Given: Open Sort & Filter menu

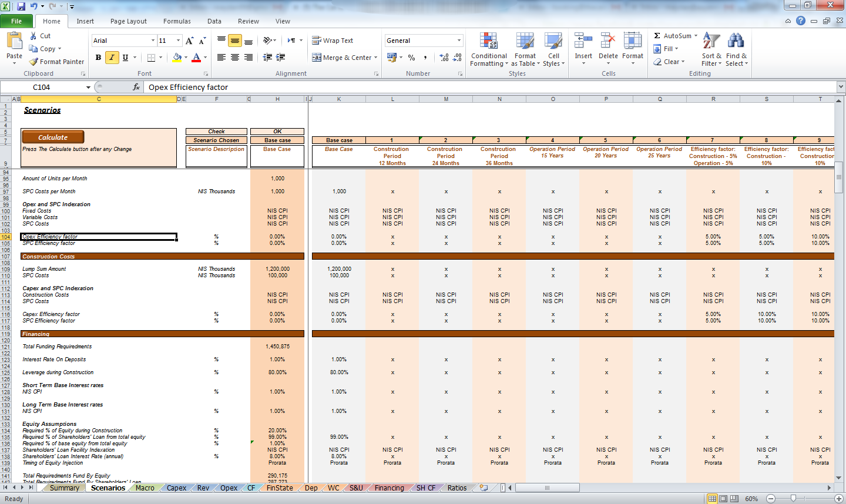Looking at the screenshot, I should 711,50.
